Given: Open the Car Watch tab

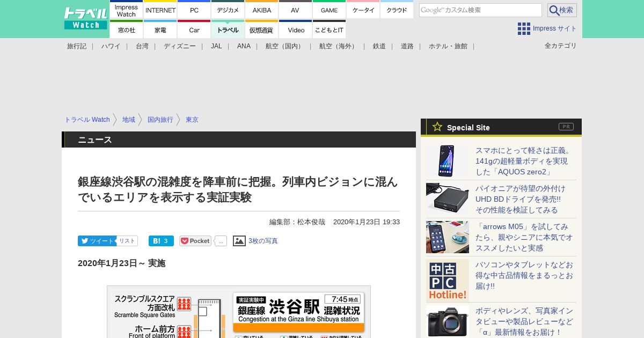Looking at the screenshot, I should [x=194, y=30].
